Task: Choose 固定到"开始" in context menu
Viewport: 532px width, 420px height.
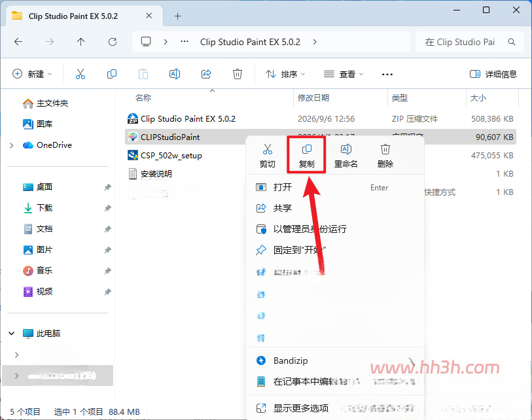Action: (x=335, y=250)
